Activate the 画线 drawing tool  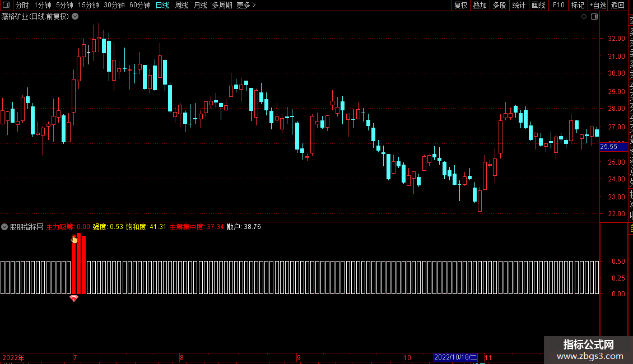tap(538, 5)
